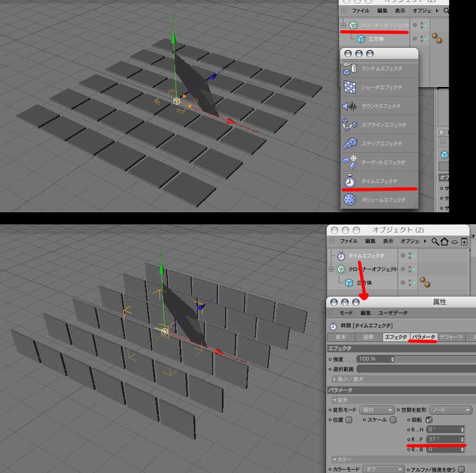Screen dimensions: 476x473
Task: Enable アルファ/強度を使う checkbox
Action: [x=462, y=469]
